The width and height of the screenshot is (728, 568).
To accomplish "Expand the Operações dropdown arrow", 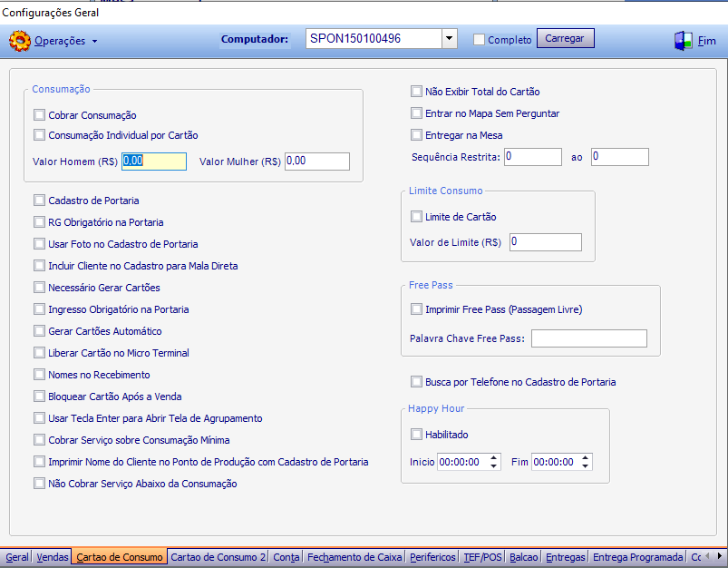I will (x=94, y=42).
